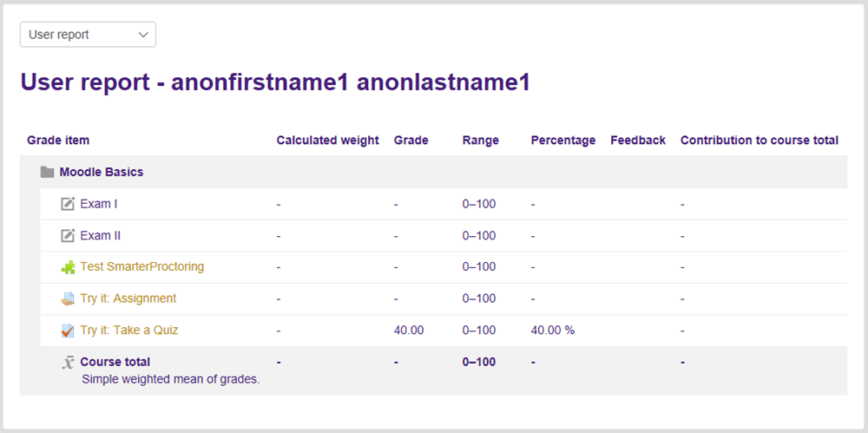The height and width of the screenshot is (433, 868).
Task: Click the Feedback column header
Action: (638, 140)
